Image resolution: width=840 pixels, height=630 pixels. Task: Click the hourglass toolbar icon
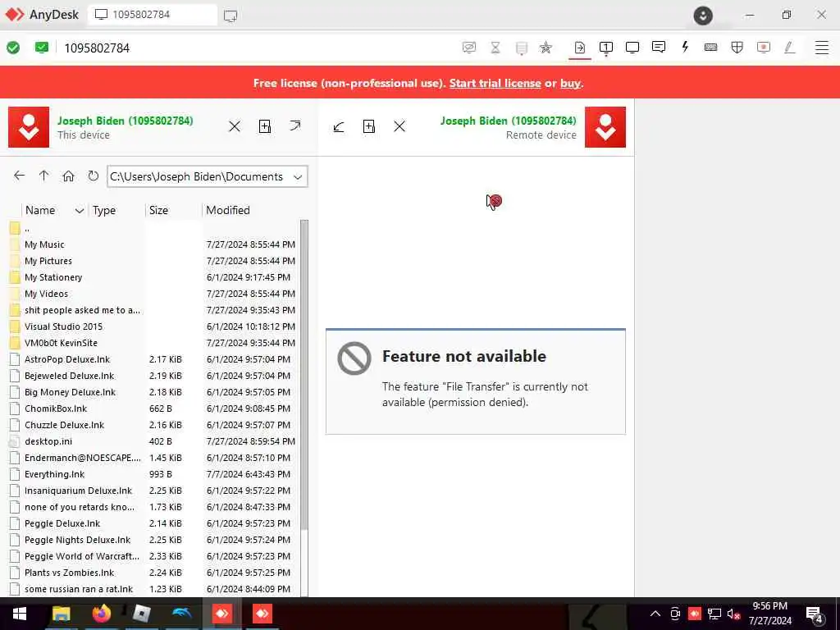pos(495,48)
